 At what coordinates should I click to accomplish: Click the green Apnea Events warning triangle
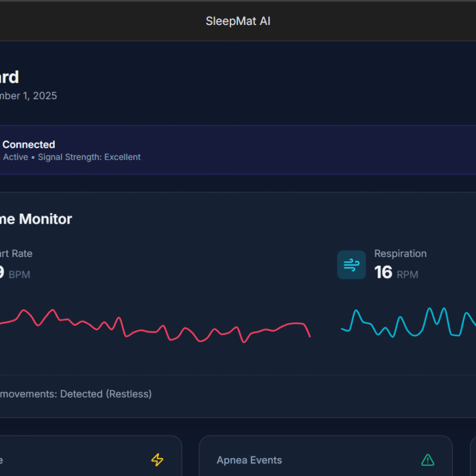click(427, 460)
